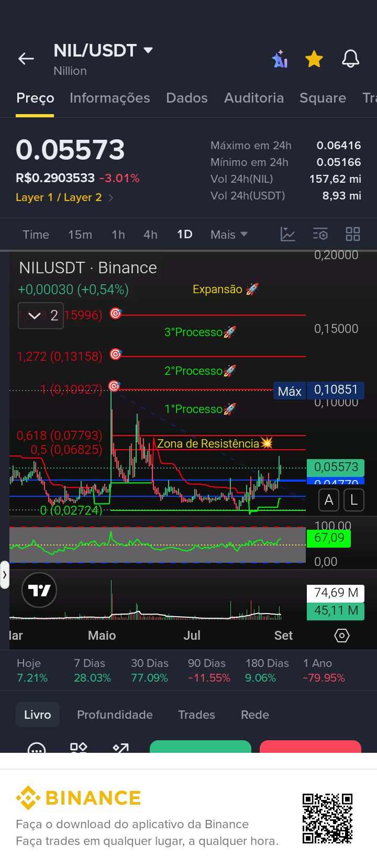Click the TradingView logo
377x868 pixels.
pyautogui.click(x=39, y=590)
